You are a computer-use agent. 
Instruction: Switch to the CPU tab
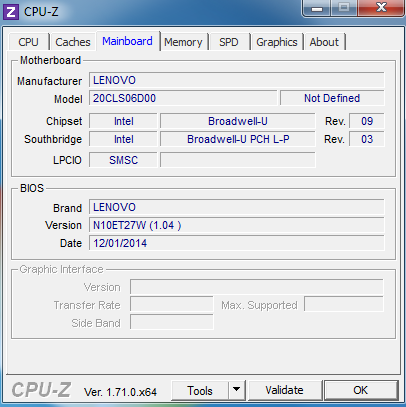[x=28, y=42]
